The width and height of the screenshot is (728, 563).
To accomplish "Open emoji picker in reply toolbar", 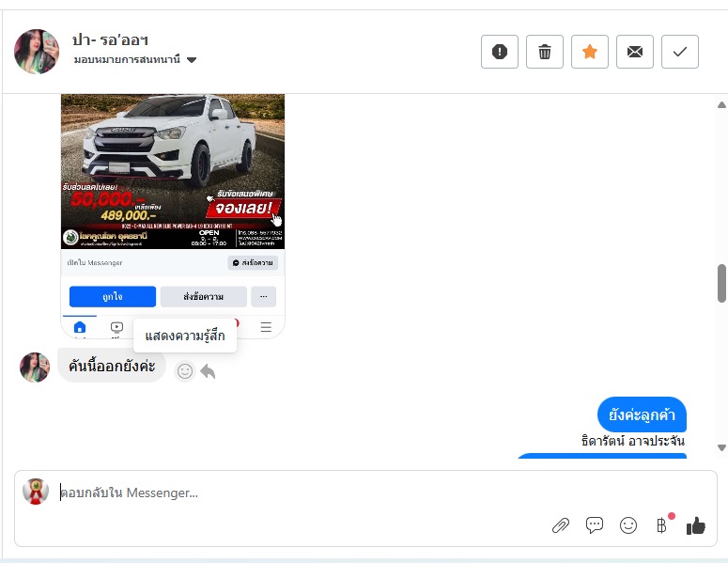I will 628,525.
